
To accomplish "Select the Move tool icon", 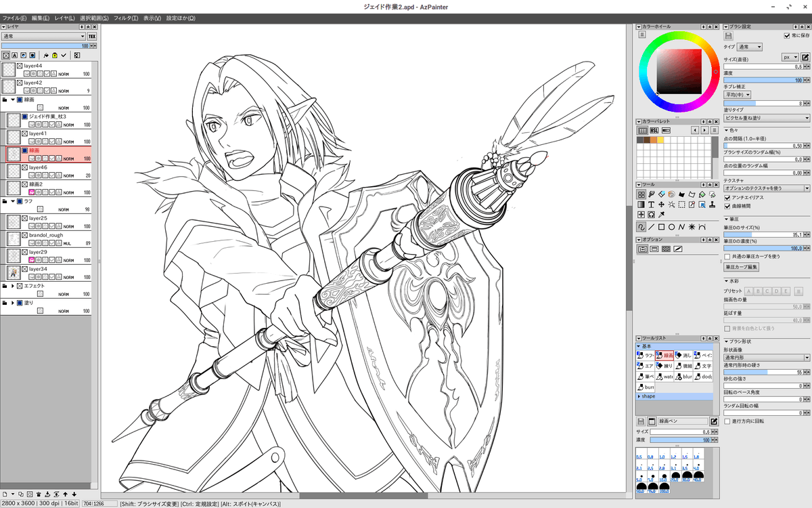I will tap(661, 204).
